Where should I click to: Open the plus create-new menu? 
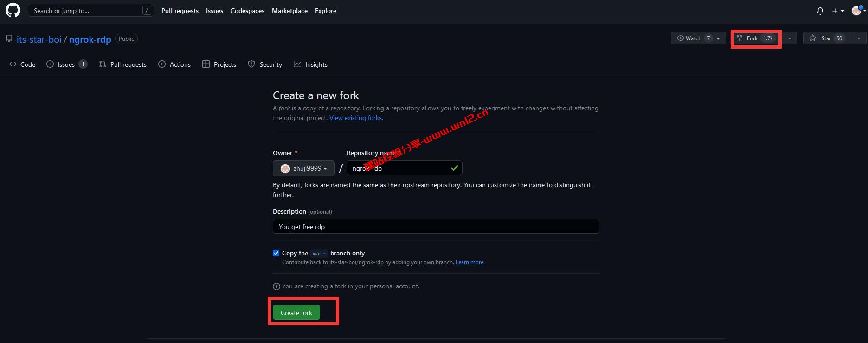(x=837, y=11)
